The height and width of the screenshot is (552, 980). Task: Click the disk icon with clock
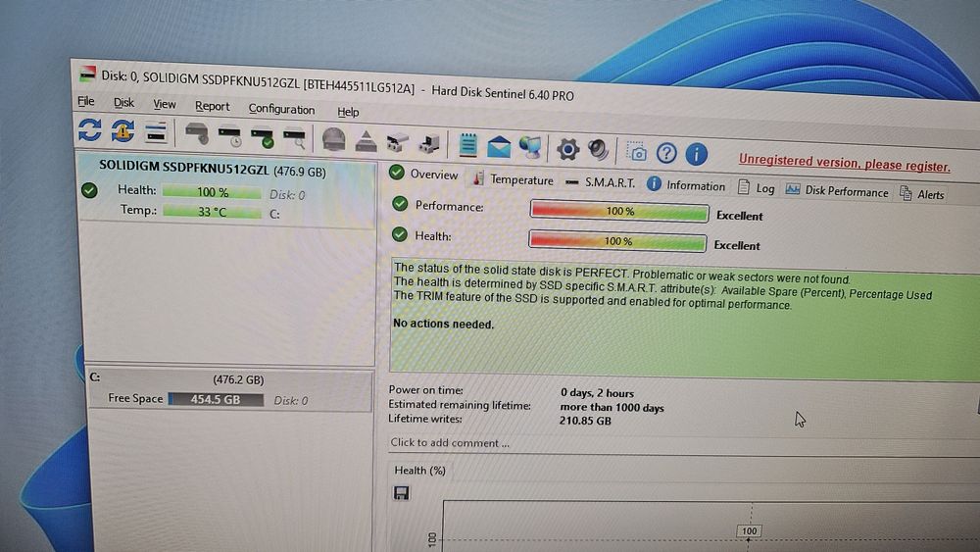[x=230, y=136]
